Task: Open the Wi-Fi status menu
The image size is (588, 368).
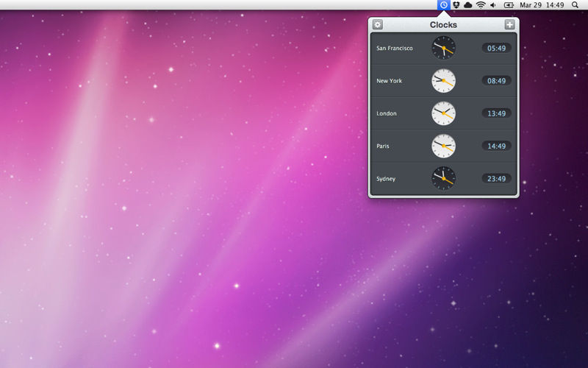Action: coord(481,5)
